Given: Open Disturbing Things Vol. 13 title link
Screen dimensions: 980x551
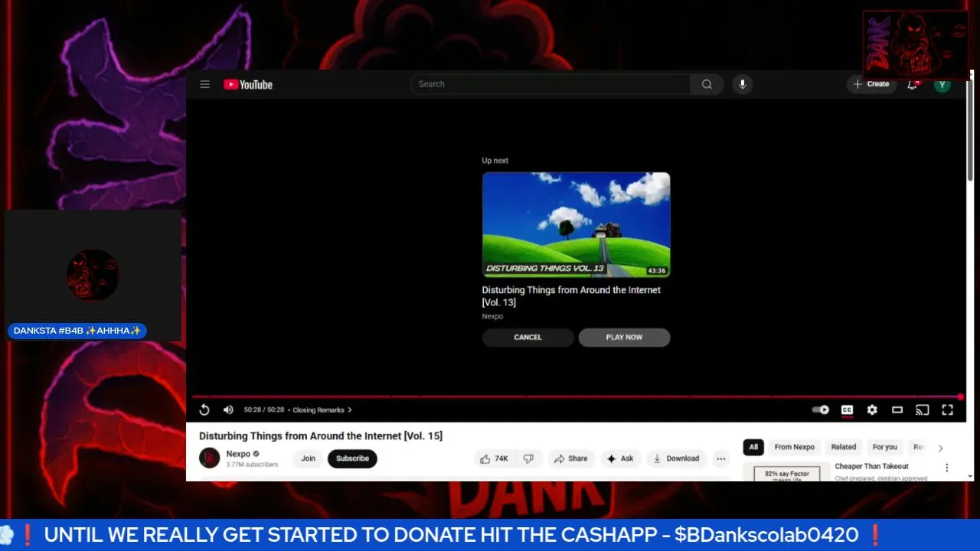Looking at the screenshot, I should (571, 296).
